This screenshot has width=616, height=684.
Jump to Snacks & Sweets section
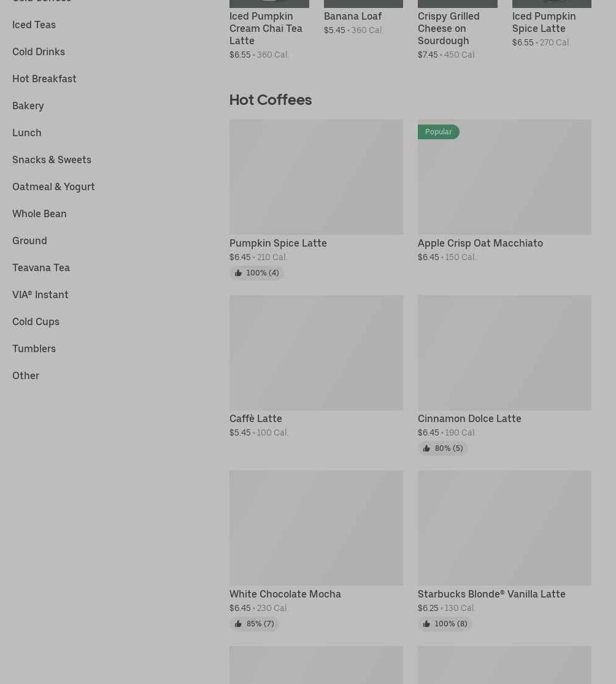[52, 159]
